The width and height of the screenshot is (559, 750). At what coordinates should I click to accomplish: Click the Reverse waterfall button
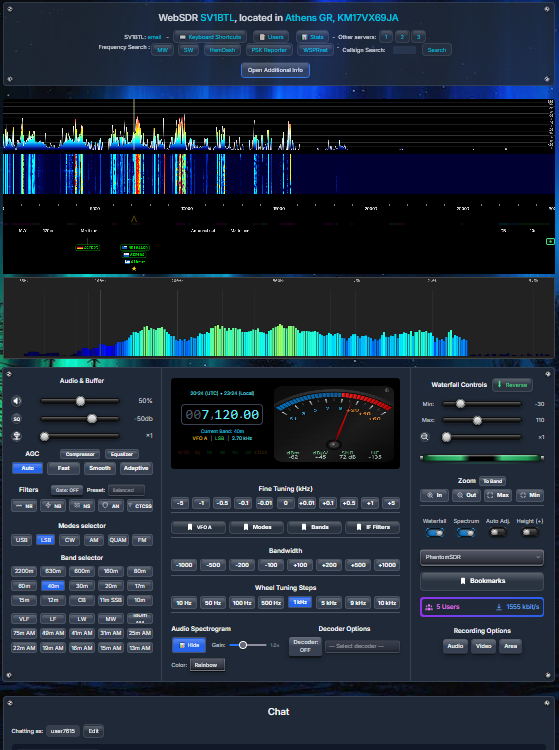pyautogui.click(x=512, y=385)
